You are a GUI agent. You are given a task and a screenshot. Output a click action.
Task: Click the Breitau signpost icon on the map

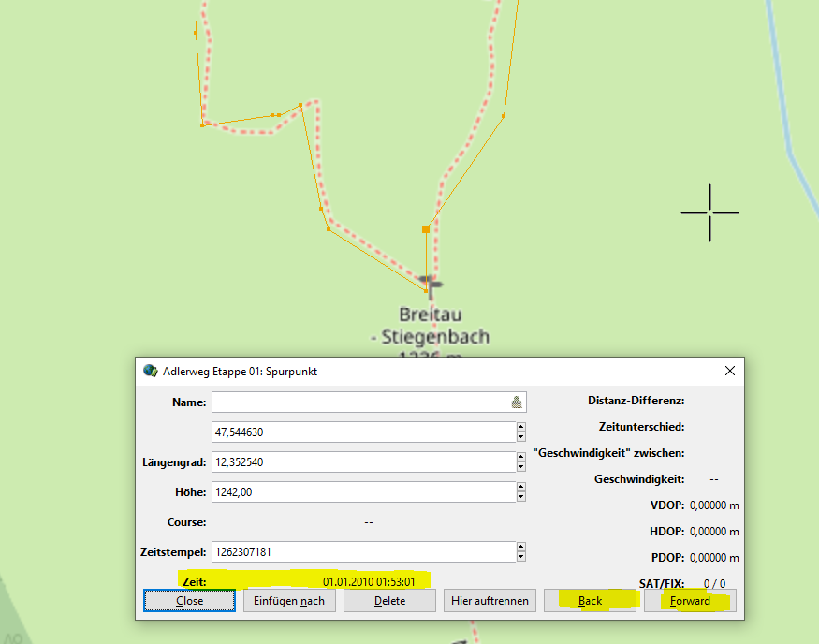tap(431, 287)
